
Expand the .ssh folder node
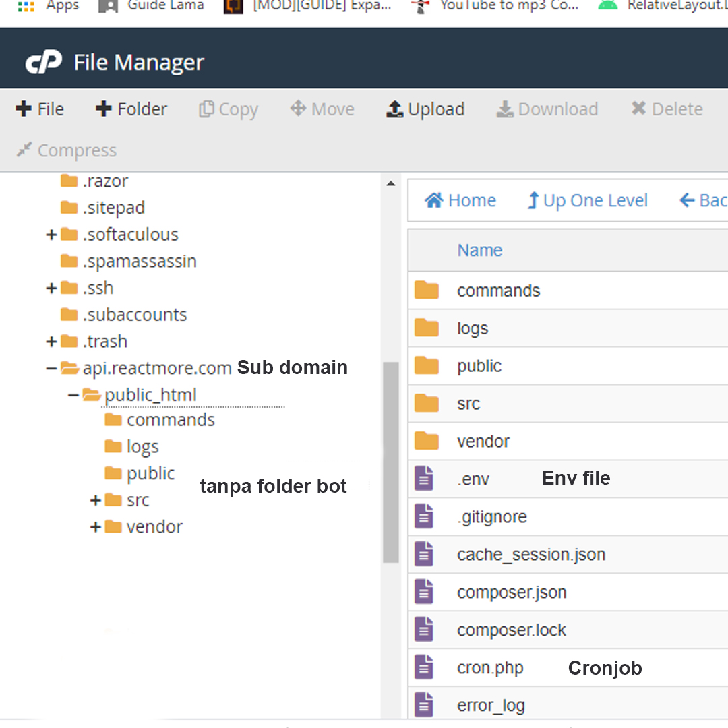[51, 289]
